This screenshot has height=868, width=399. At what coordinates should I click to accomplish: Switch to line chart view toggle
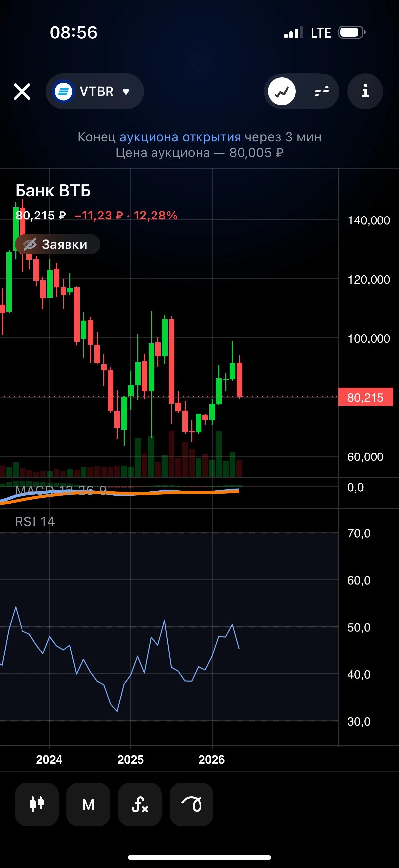(282, 91)
